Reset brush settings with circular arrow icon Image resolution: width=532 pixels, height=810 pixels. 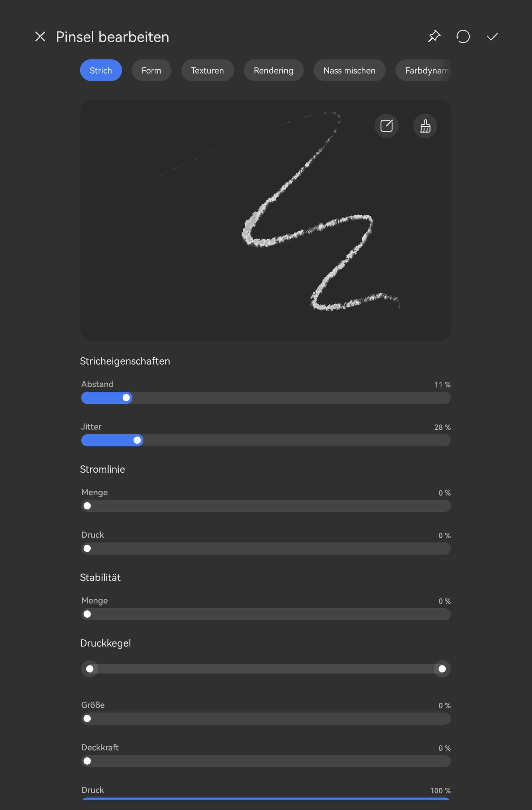tap(463, 36)
